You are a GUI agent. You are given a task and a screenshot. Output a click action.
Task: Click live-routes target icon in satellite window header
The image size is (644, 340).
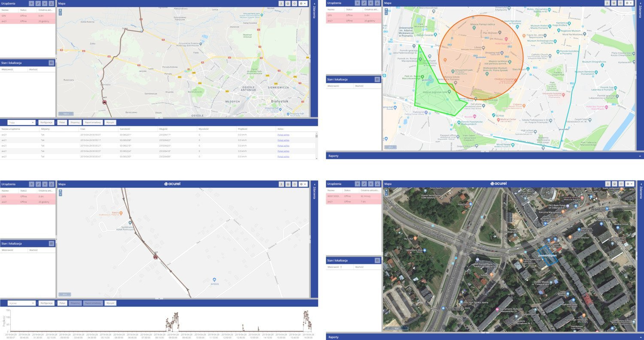(620, 184)
